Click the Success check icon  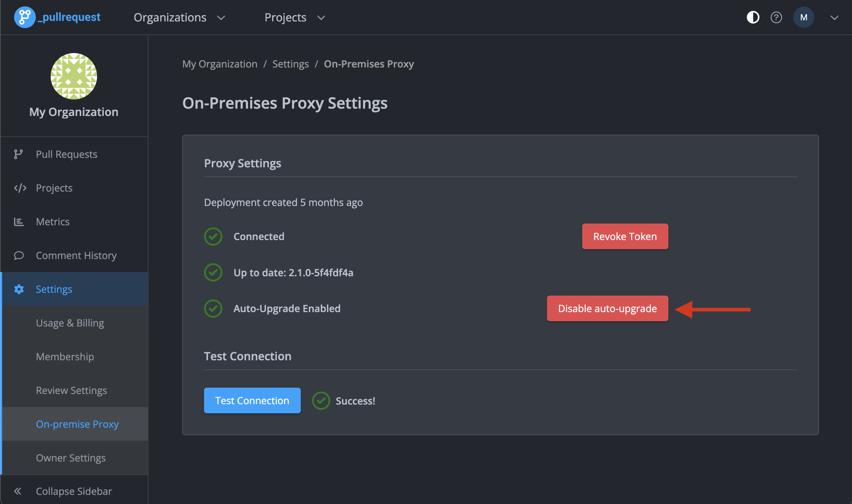321,401
